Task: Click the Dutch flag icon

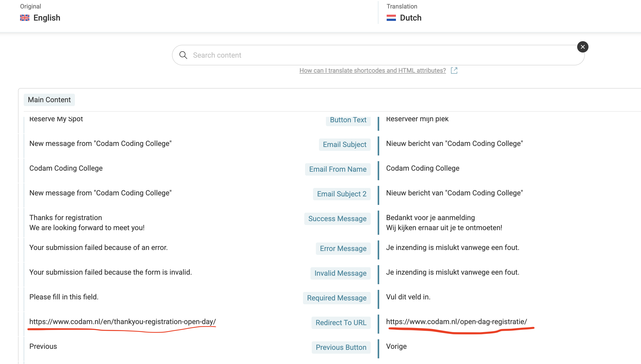Action: pyautogui.click(x=391, y=18)
